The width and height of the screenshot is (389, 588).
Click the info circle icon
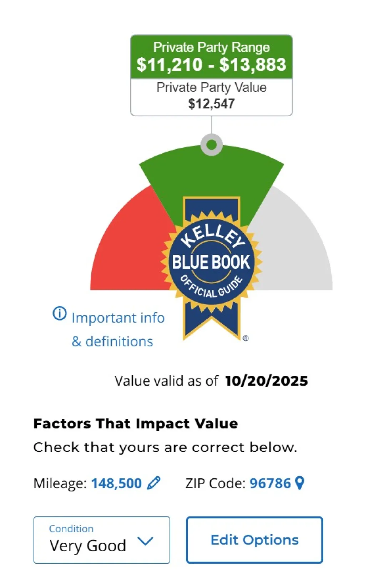click(x=60, y=314)
